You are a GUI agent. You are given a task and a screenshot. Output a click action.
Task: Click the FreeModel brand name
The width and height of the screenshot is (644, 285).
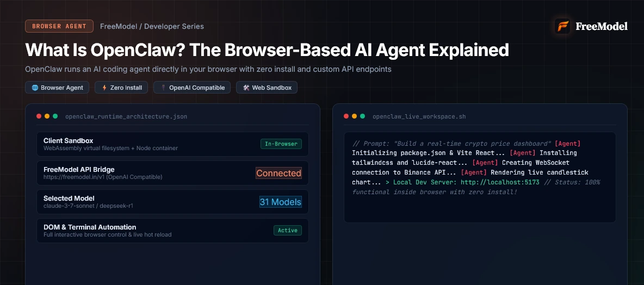(602, 26)
